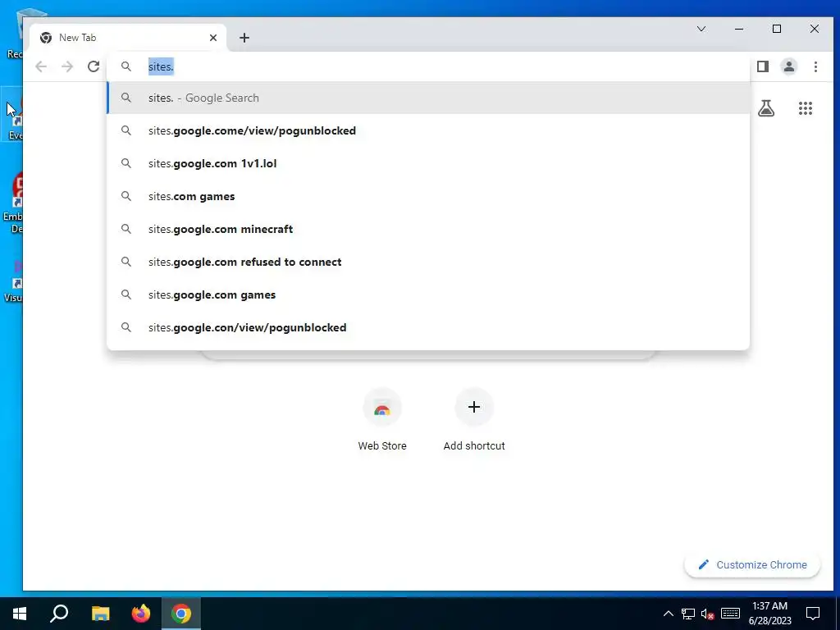840x630 pixels.
Task: Select suggestion sites.com games
Action: coord(428,196)
